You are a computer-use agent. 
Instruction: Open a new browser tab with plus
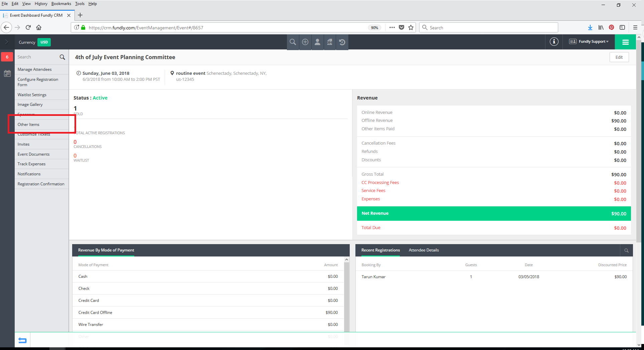(80, 15)
